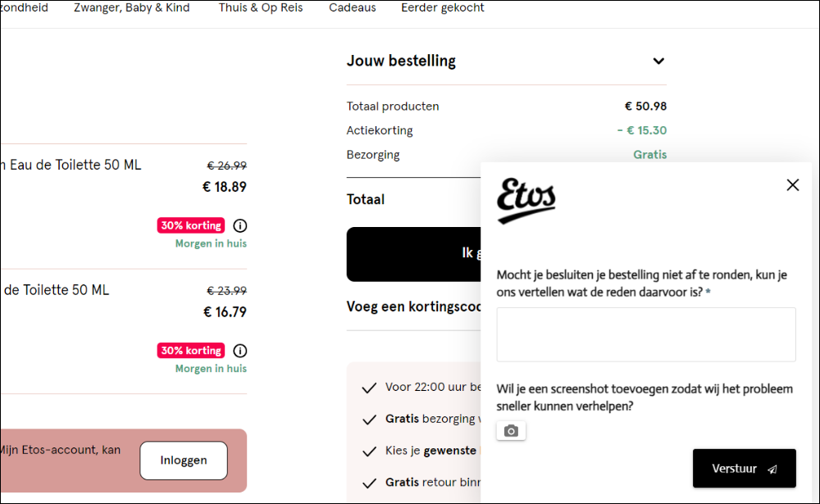This screenshot has height=504, width=820.
Task: Click the feedback reason text area
Action: click(645, 334)
